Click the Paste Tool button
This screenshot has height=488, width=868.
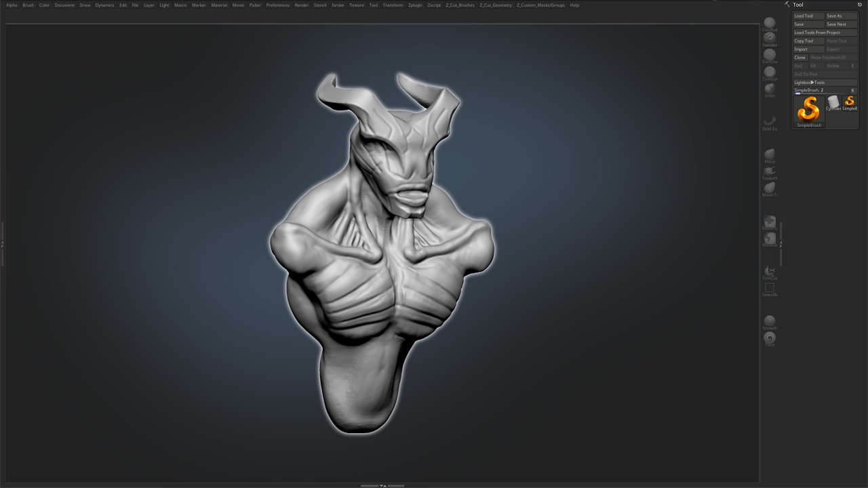(842, 41)
